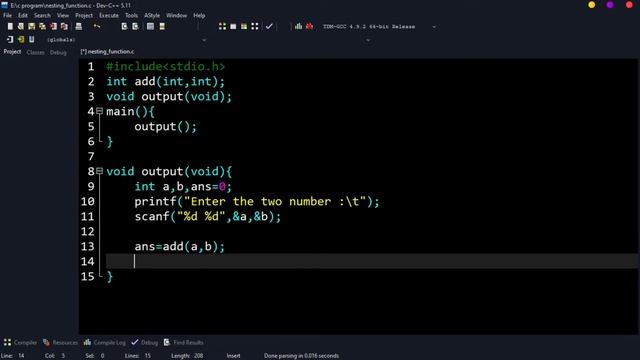
Task: Open the View menu
Action: (x=63, y=16)
